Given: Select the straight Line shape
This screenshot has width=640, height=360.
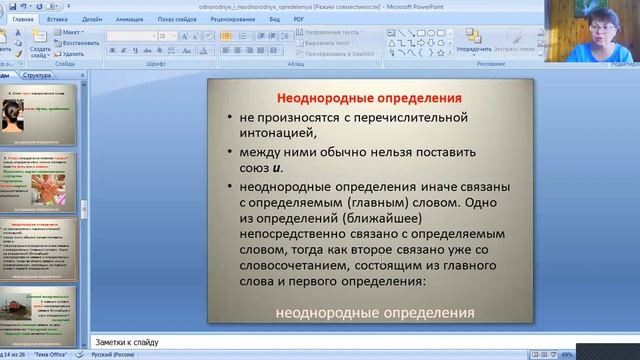Looking at the screenshot, I should click(402, 33).
